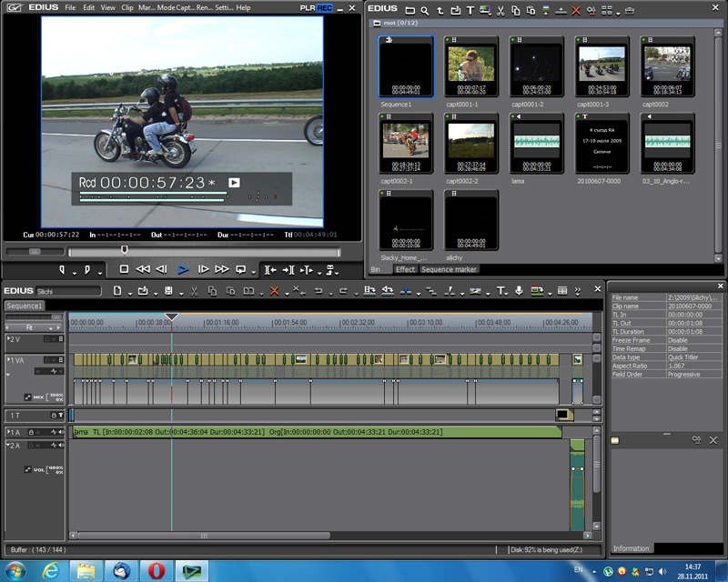728x582 pixels.
Task: Create a title with timeline T tool
Action: [500, 291]
